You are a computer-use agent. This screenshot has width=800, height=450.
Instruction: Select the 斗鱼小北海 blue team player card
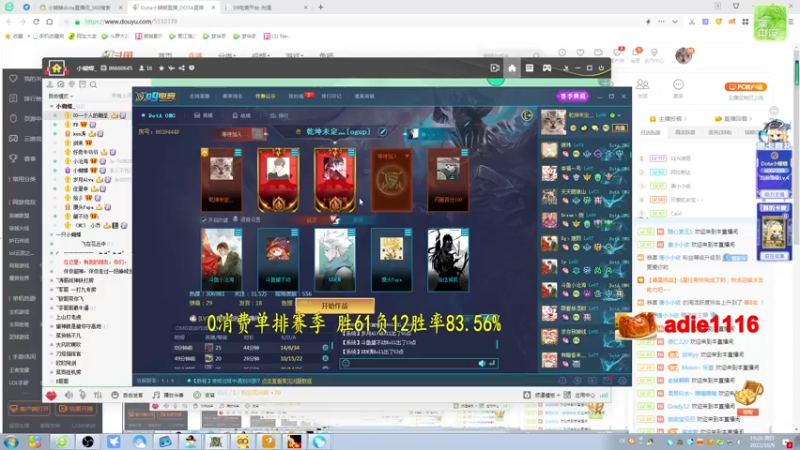pos(221,260)
